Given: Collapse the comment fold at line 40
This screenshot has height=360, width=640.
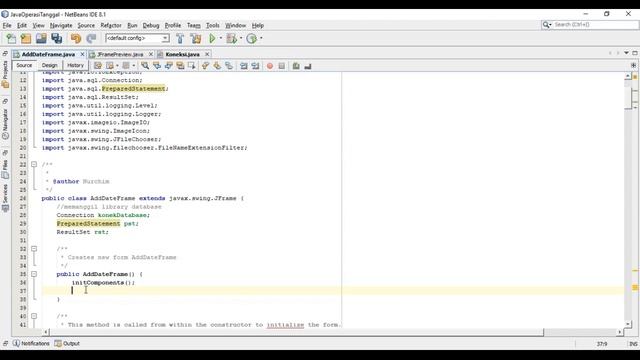Looking at the screenshot, I should 34,316.
